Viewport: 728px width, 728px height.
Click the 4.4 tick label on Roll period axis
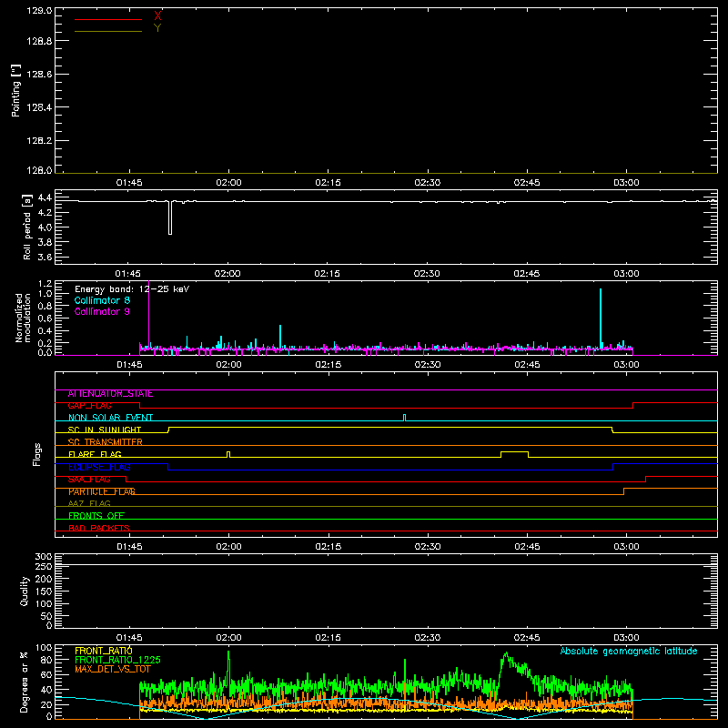click(45, 198)
